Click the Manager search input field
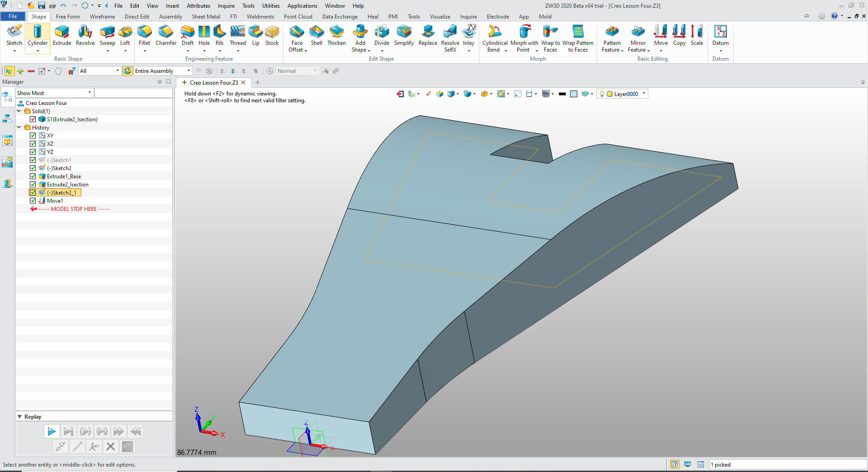 [133, 93]
